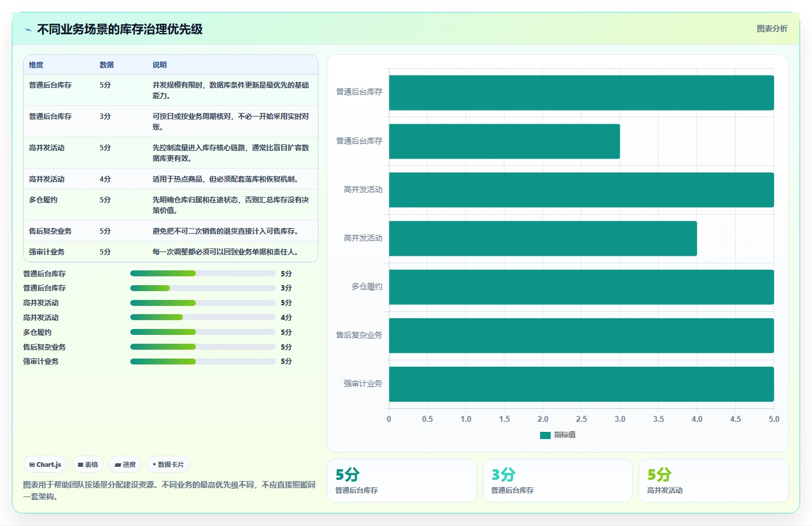Select the 进度 tag

point(125,464)
